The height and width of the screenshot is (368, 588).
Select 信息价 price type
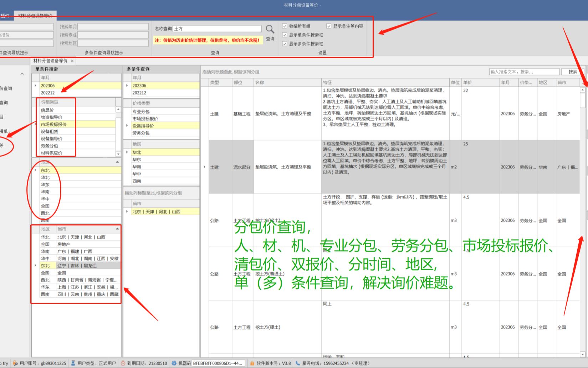coord(77,110)
